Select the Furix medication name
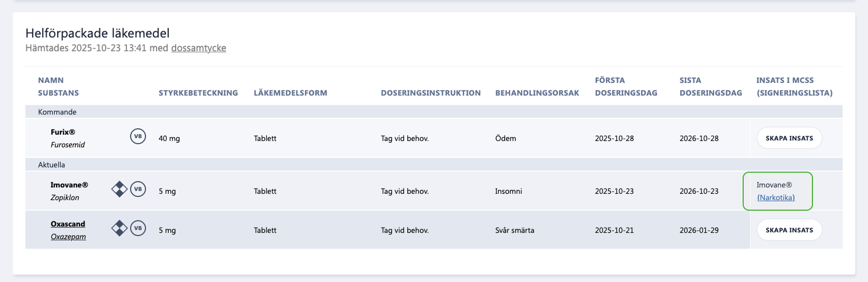 (x=63, y=132)
